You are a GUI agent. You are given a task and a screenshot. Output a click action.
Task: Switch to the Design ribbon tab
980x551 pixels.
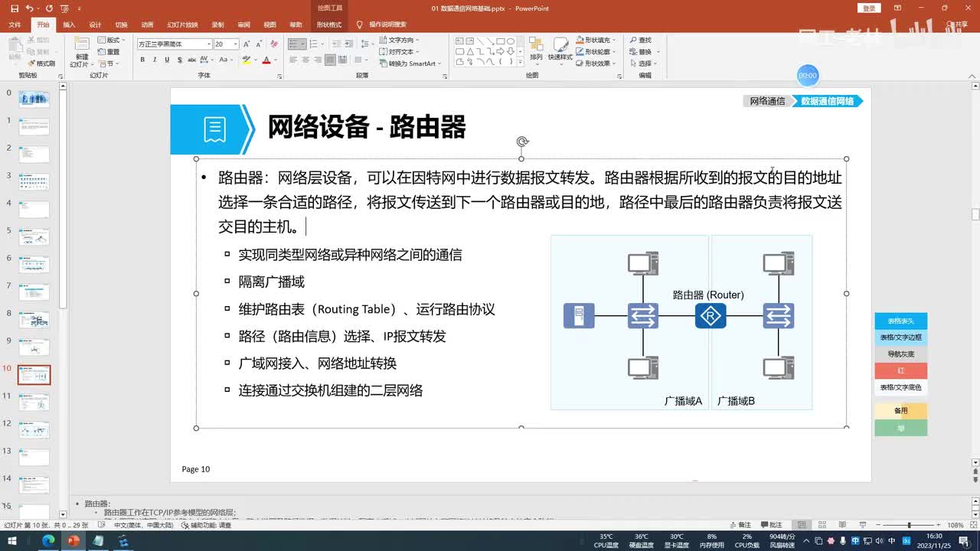click(95, 24)
